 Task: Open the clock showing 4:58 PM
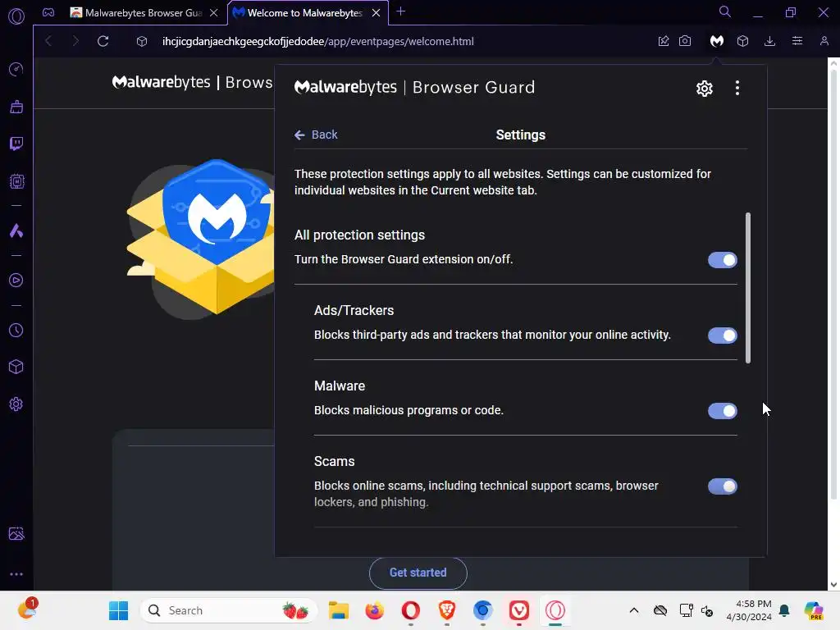(748, 610)
